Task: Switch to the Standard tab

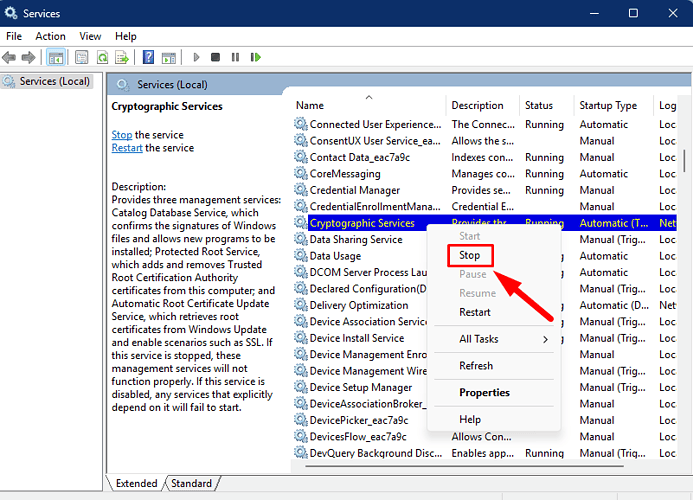Action: coord(191,483)
